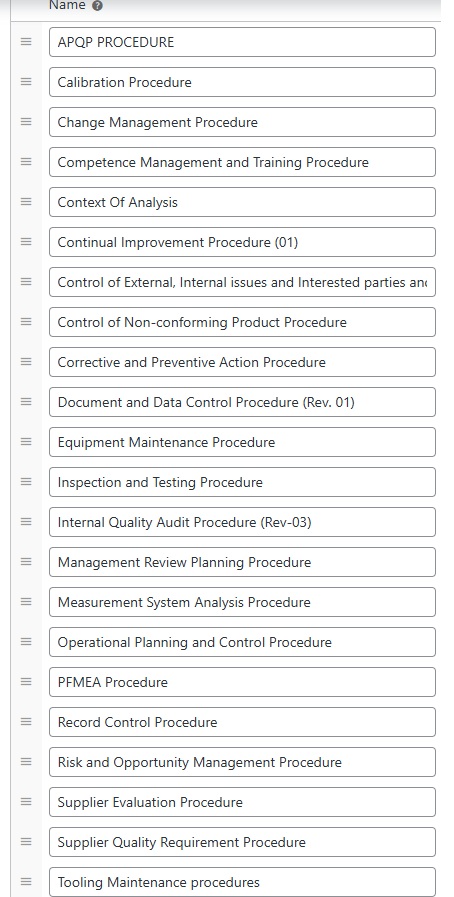Click drag handle for Context Of Analysis
This screenshot has height=897, width=454.
(x=26, y=202)
